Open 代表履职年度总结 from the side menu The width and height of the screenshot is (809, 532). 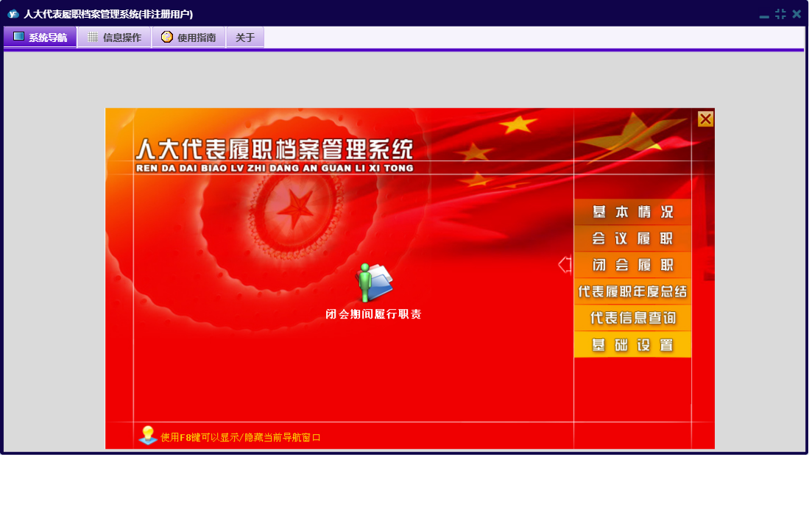[x=632, y=291]
